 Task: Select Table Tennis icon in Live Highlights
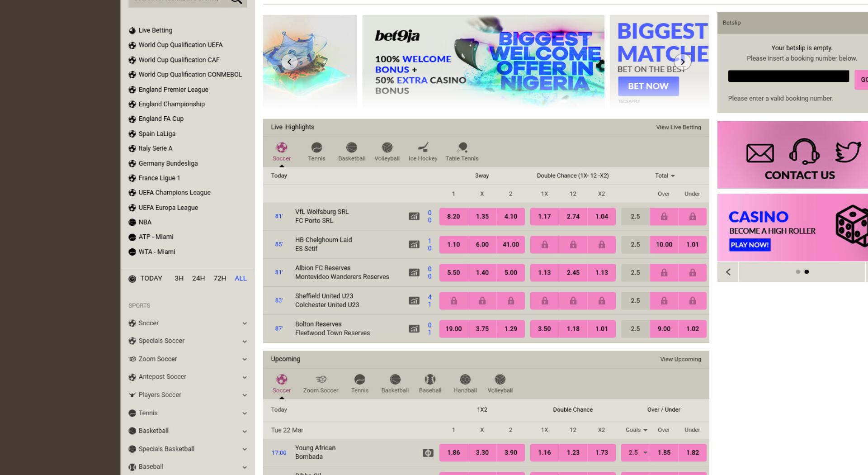pos(462,147)
